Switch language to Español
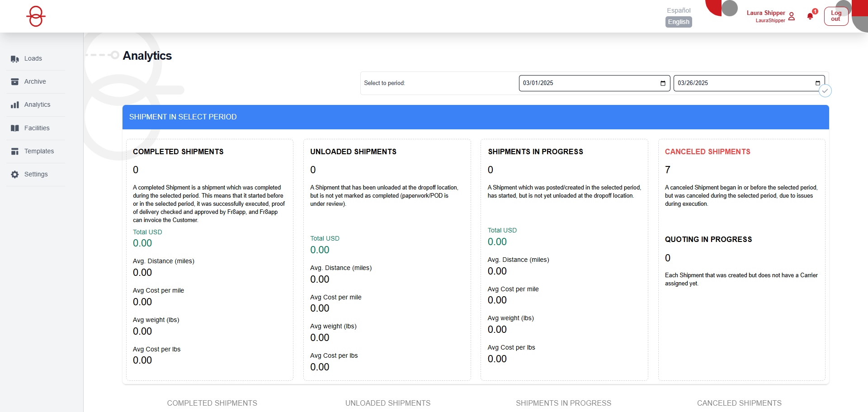 679,10
